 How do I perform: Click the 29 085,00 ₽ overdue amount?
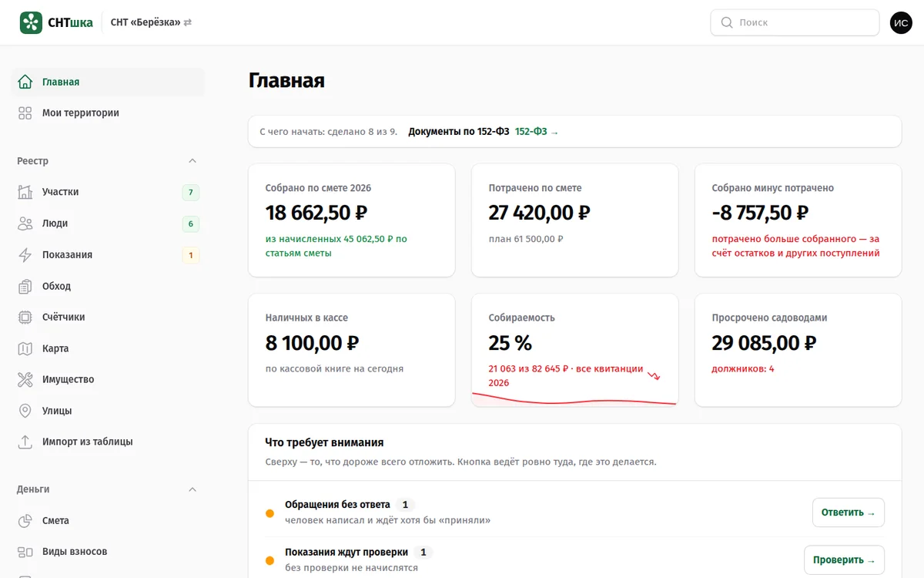pos(765,342)
